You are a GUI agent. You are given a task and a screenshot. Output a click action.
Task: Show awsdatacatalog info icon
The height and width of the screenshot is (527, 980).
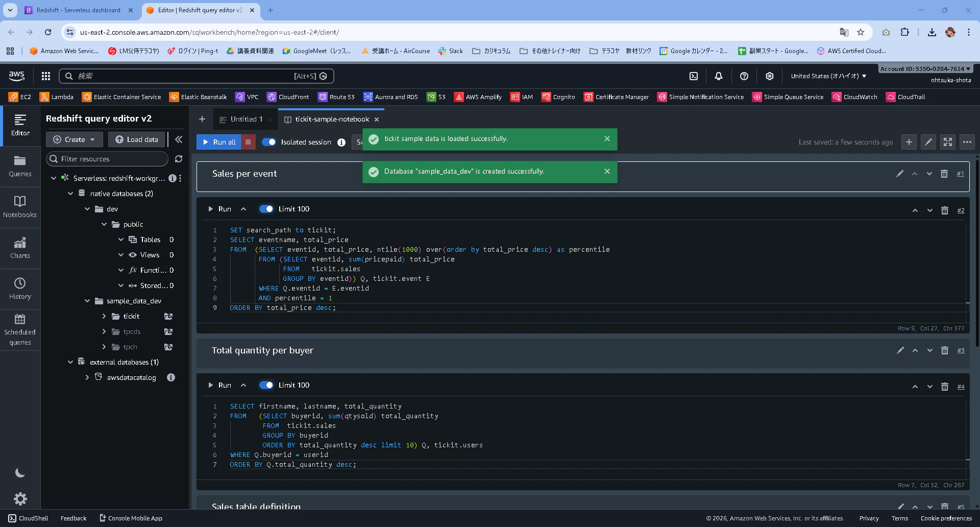click(x=171, y=377)
